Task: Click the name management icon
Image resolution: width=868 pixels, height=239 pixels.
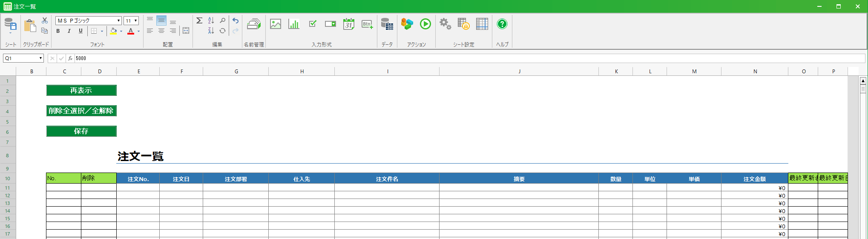Action: (254, 24)
